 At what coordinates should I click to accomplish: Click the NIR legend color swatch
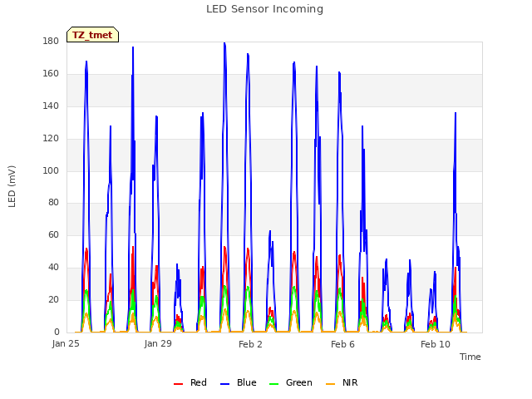(x=331, y=384)
